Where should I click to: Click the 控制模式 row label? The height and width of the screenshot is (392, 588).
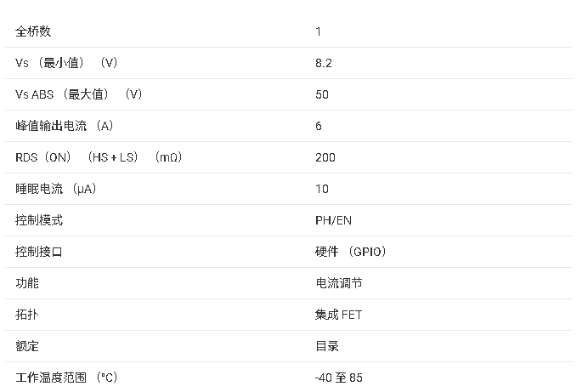(39, 220)
